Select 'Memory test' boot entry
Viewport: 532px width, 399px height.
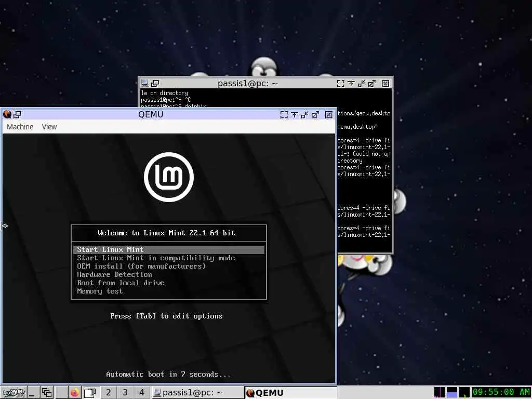coord(169,291)
